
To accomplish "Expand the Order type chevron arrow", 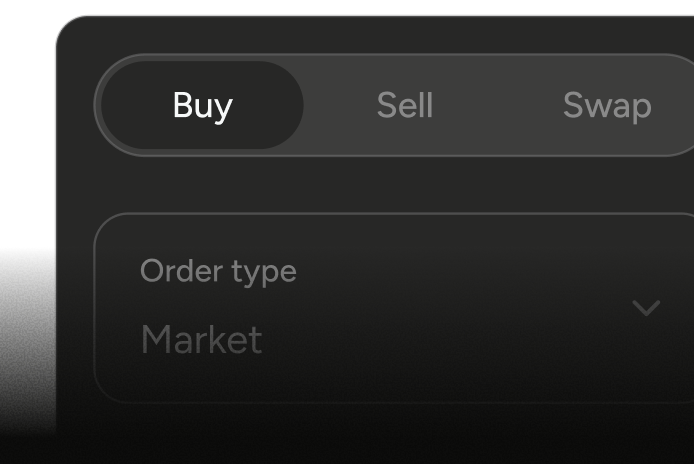I will point(647,308).
